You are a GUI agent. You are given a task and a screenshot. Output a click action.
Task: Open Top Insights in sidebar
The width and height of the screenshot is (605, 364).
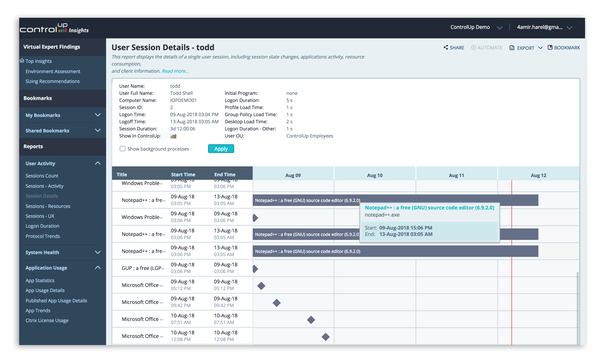coord(39,61)
